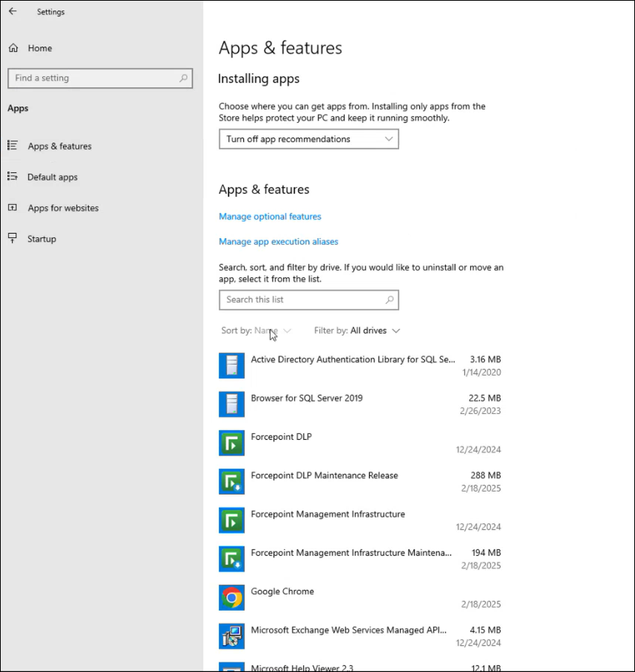The image size is (635, 672).
Task: Click the back arrow in Settings
Action: [13, 12]
